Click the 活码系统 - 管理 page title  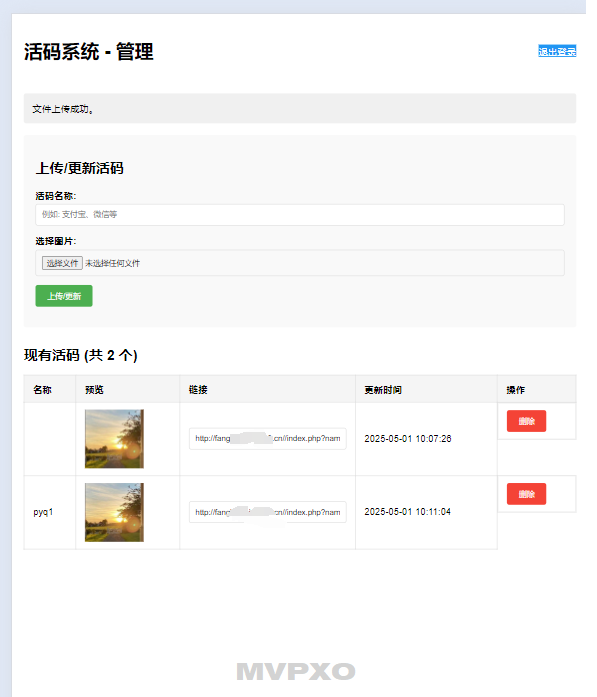(89, 52)
